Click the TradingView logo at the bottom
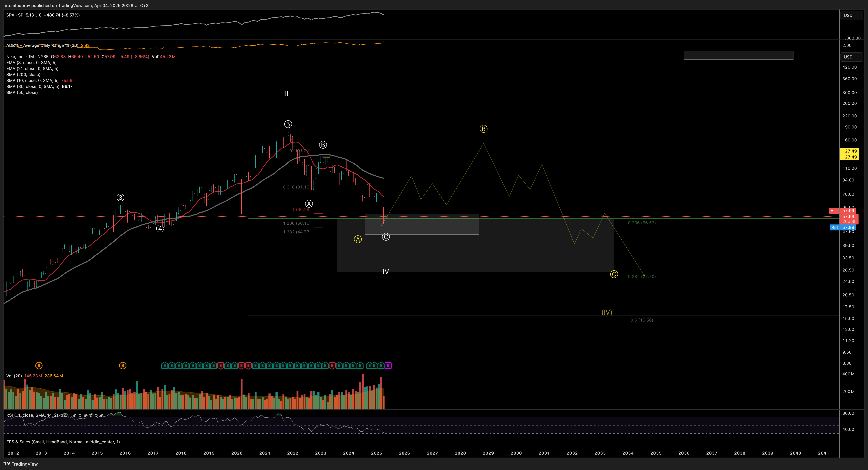Image resolution: width=868 pixels, height=470 pixels. pyautogui.click(x=21, y=464)
